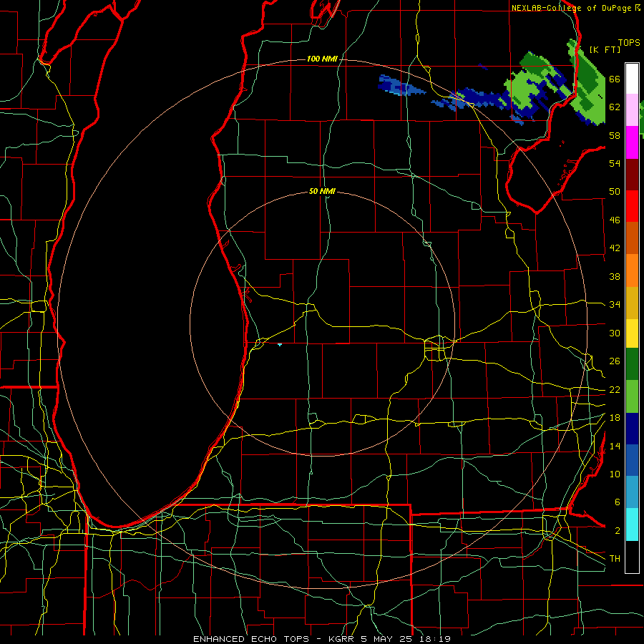This screenshot has width=644, height=644.
Task: Select the bright yellow scale swatch
Action: pyautogui.click(x=632, y=333)
